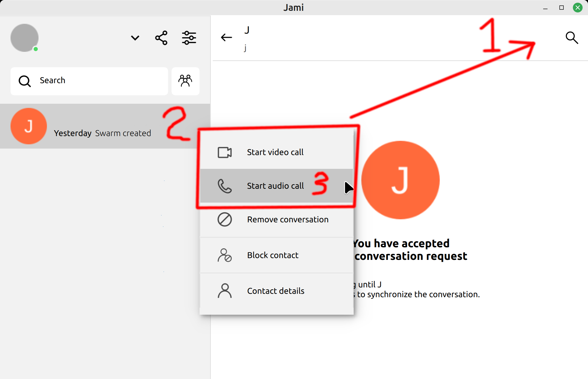Go back with the left arrow
588x379 pixels.
coord(226,37)
